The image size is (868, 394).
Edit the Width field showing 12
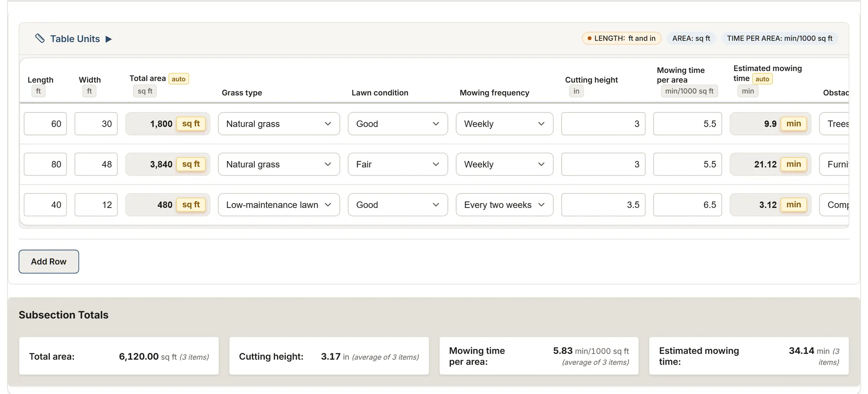point(96,205)
